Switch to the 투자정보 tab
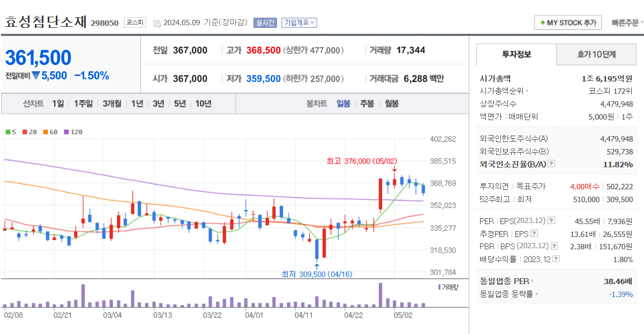This screenshot has height=334, width=644. (516, 54)
